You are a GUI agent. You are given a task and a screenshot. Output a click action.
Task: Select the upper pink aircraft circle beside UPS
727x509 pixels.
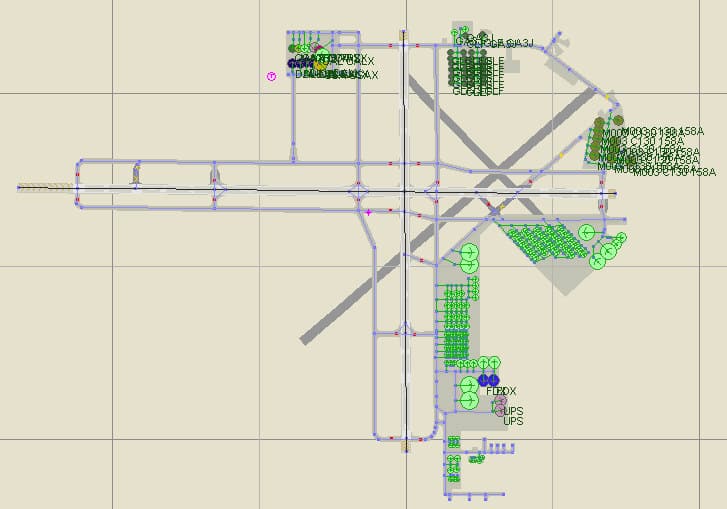(x=500, y=401)
